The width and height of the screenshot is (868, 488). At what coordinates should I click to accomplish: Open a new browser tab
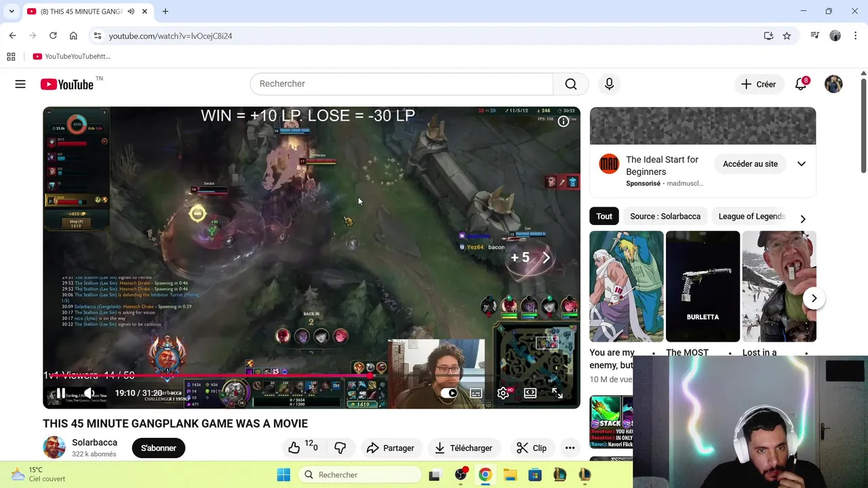coord(165,12)
